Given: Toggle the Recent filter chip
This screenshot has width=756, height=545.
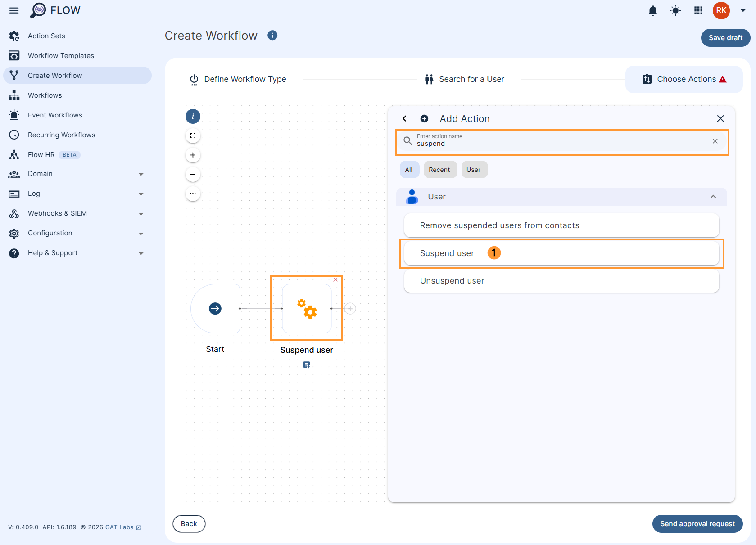Looking at the screenshot, I should point(440,169).
